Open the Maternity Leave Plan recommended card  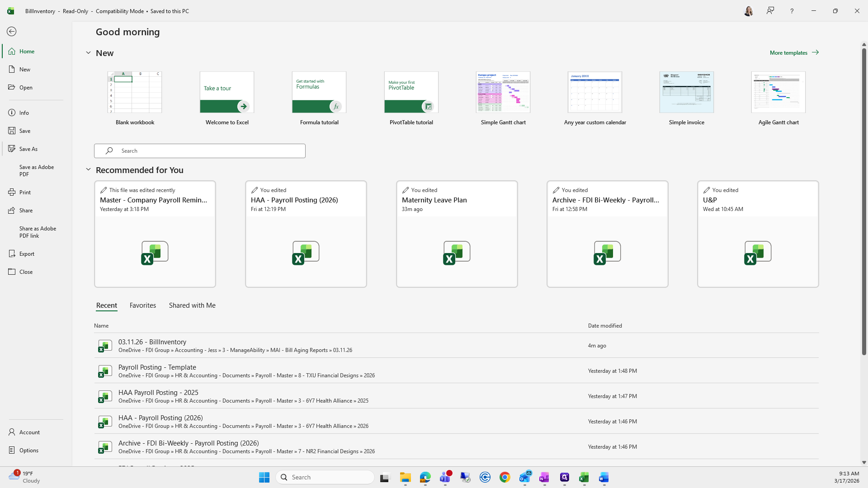point(457,234)
